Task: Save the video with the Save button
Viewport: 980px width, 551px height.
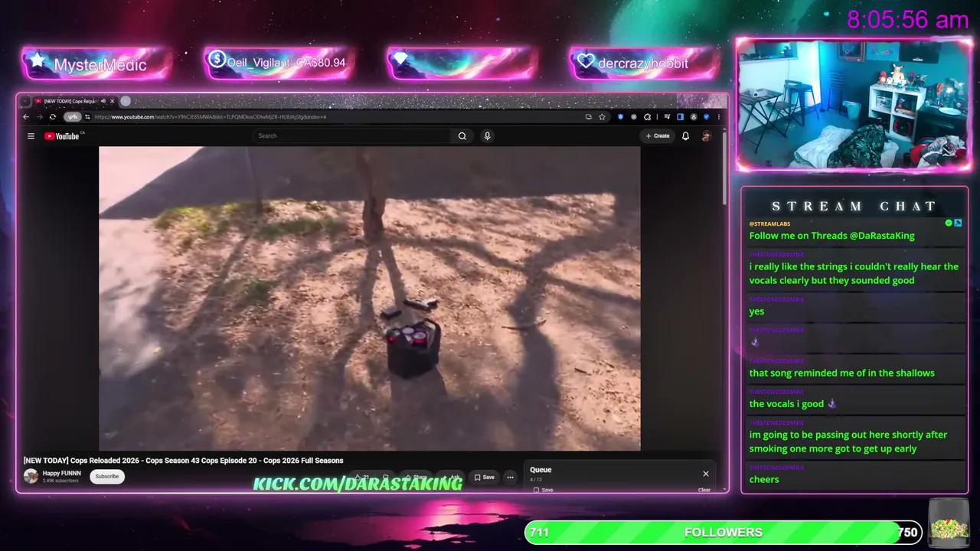Action: pos(484,478)
